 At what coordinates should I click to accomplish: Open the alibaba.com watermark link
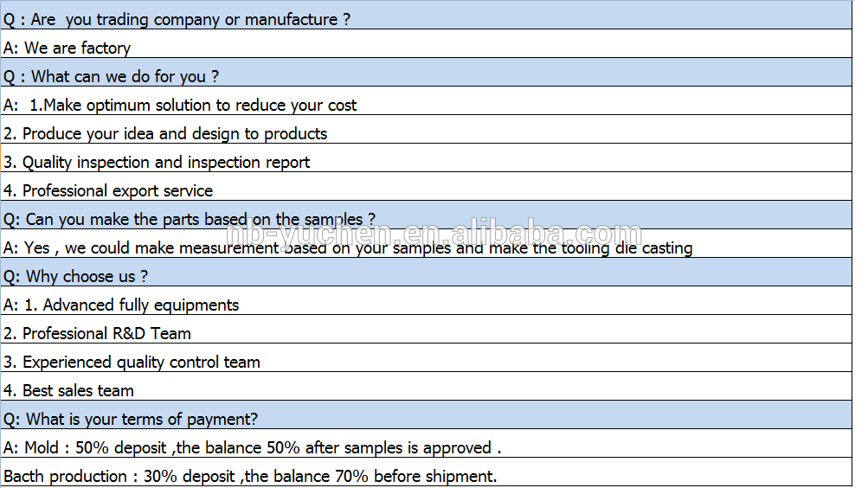point(434,234)
